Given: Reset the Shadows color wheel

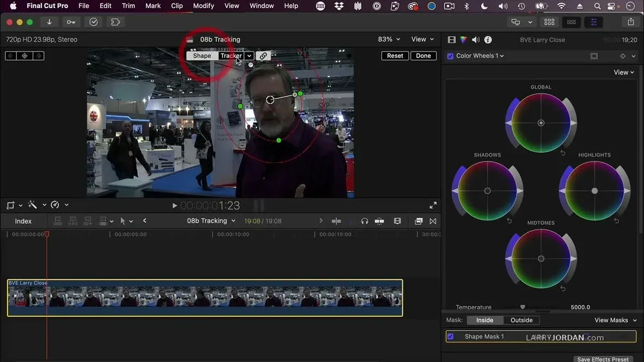Looking at the screenshot, I should click(x=509, y=220).
